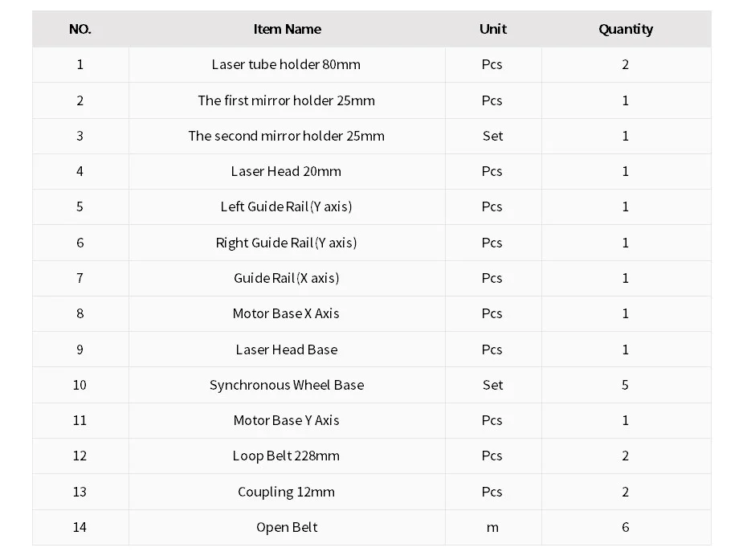Click the "Guide Rail(X axis)" cell
The height and width of the screenshot is (560, 747).
click(286, 278)
